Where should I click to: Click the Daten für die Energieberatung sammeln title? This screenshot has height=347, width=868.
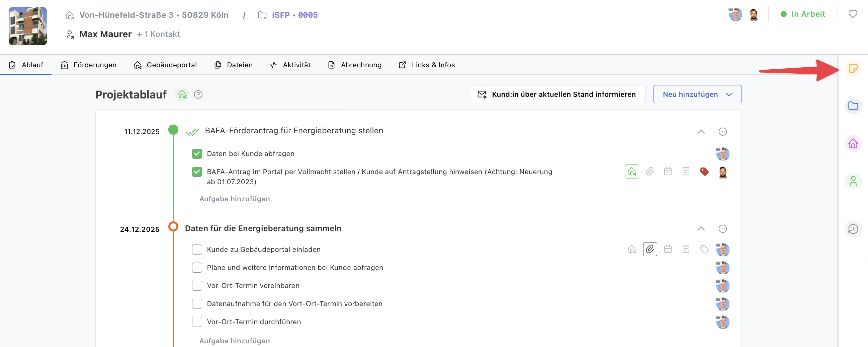263,228
